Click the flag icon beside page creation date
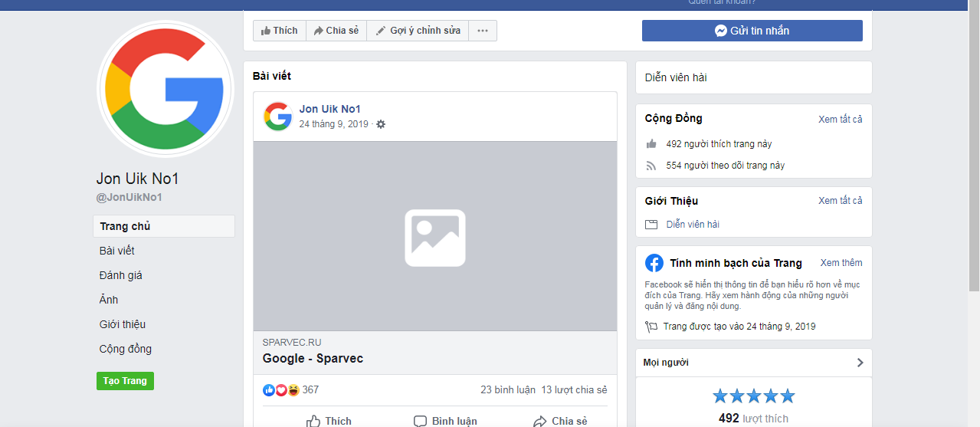 pos(651,327)
